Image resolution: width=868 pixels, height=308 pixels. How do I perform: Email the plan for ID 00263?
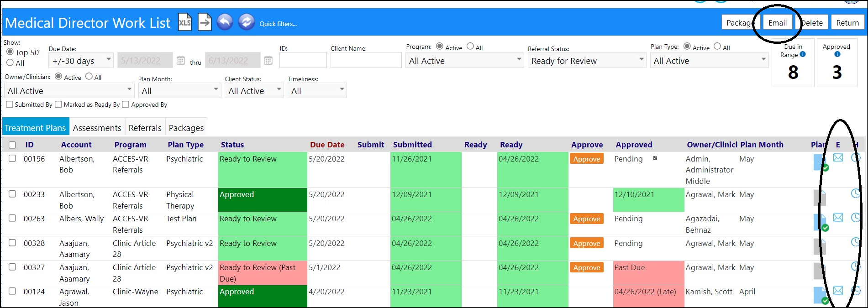[838, 218]
